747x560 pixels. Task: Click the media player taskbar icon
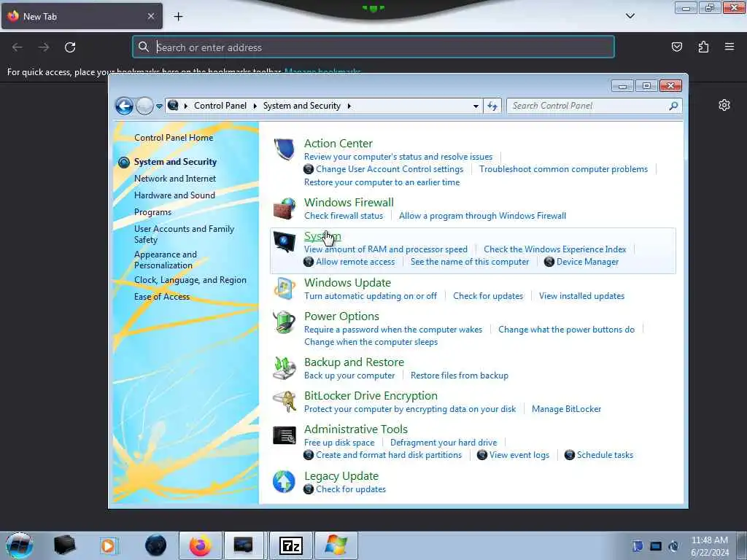pyautogui.click(x=109, y=545)
